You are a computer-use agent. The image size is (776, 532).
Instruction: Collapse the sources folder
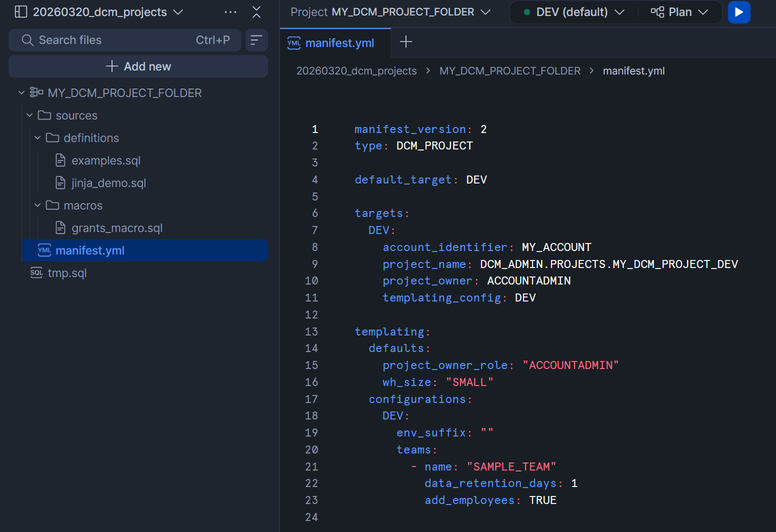click(29, 115)
